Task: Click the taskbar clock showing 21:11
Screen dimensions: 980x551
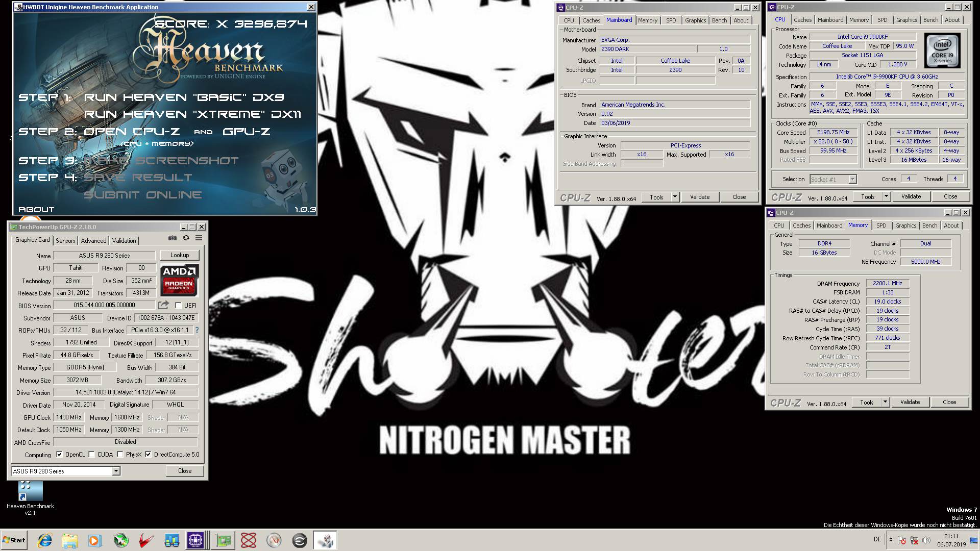Action: pos(951,540)
